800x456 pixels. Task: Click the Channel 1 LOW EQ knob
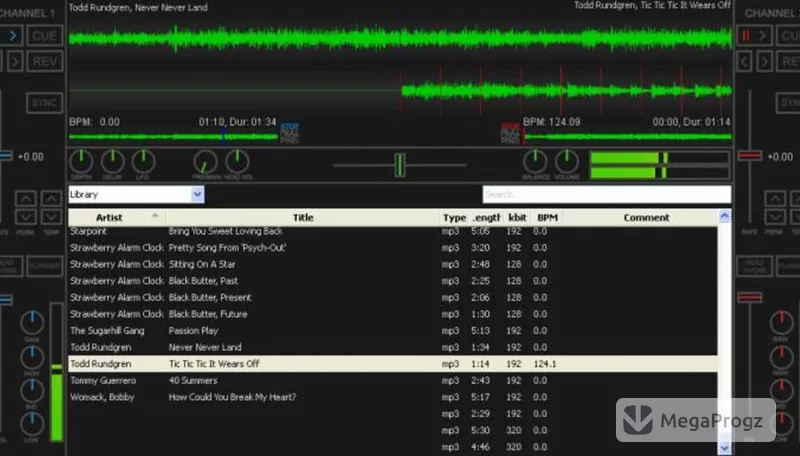(x=32, y=424)
